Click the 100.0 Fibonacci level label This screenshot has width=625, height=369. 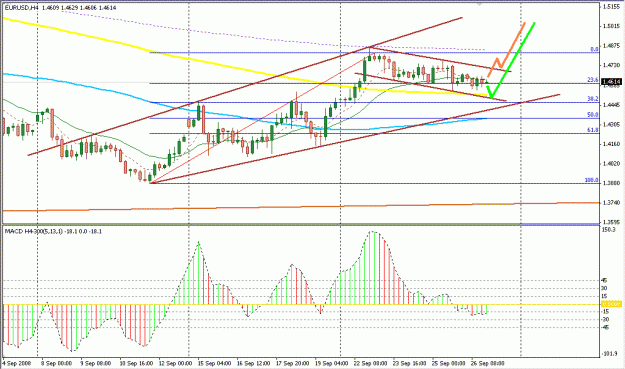592,180
